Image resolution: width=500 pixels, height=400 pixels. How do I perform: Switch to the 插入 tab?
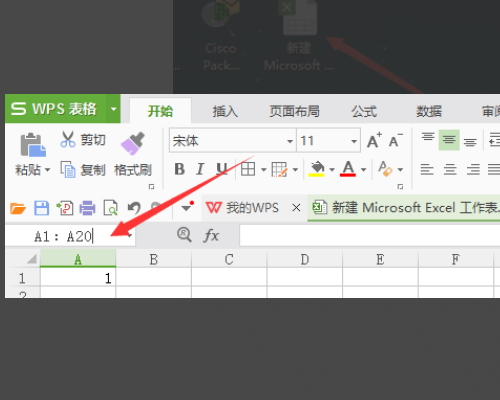[225, 111]
